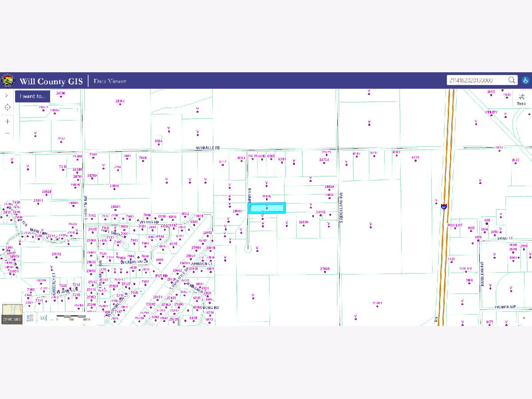The image size is (532, 399).
Task: Expand the left side panel arrow
Action: click(7, 95)
